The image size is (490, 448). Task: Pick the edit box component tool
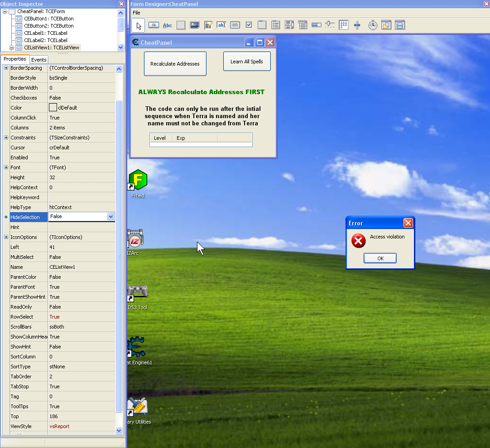pos(221,25)
